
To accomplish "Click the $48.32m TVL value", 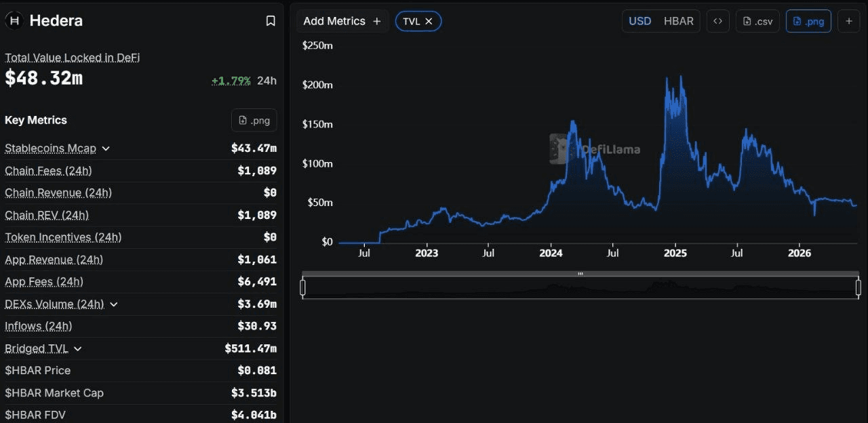I will (x=43, y=78).
